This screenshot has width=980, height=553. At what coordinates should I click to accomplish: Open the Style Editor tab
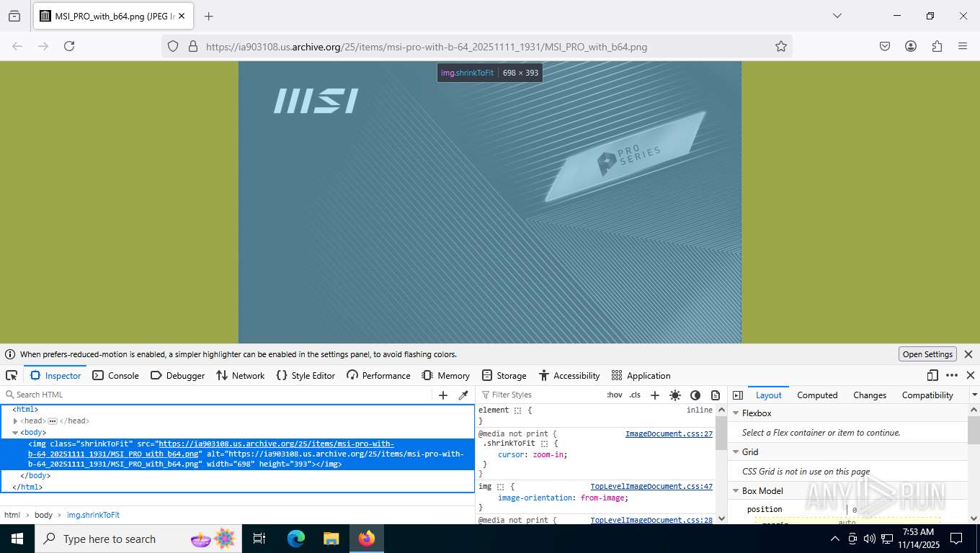pyautogui.click(x=306, y=376)
